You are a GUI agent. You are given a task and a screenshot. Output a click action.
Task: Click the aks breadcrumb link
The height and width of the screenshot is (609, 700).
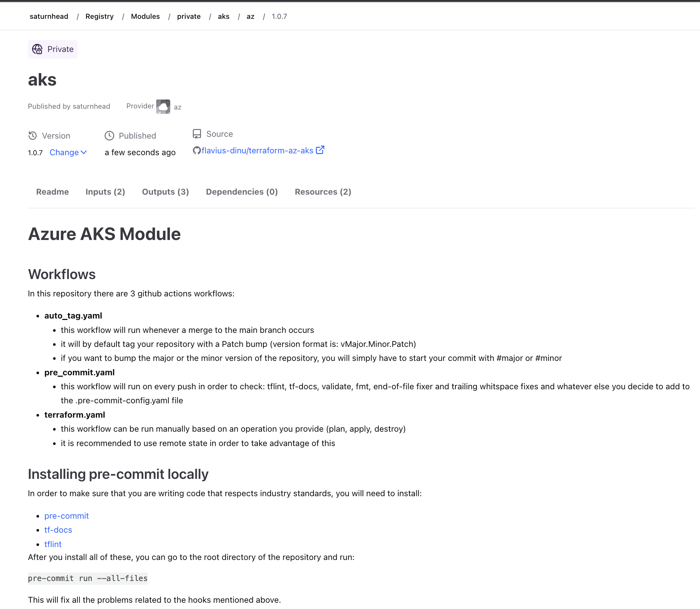224,16
